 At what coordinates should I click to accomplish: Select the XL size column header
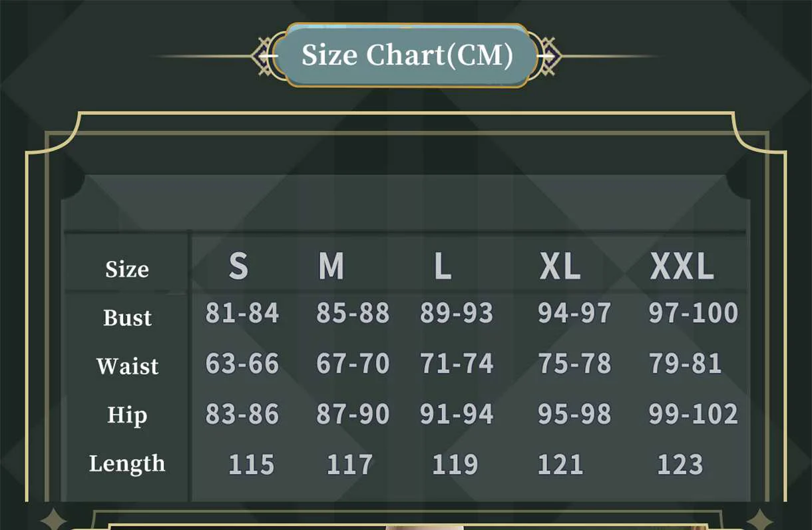560,266
